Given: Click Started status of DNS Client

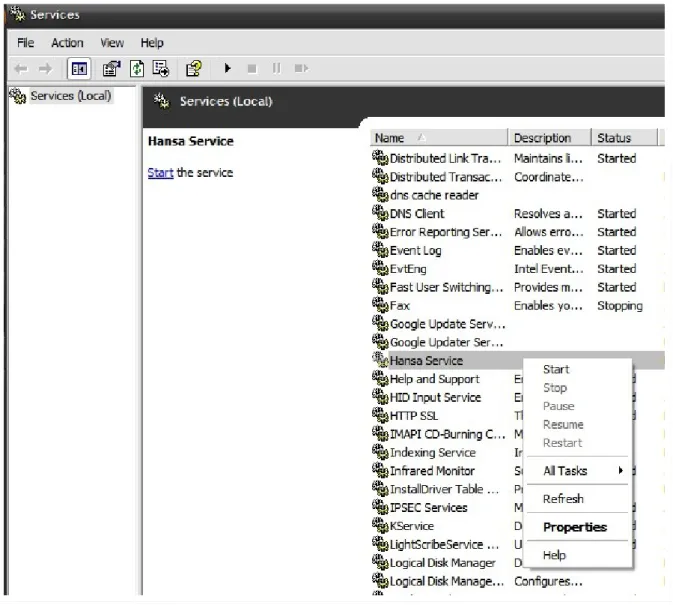Looking at the screenshot, I should tap(617, 213).
